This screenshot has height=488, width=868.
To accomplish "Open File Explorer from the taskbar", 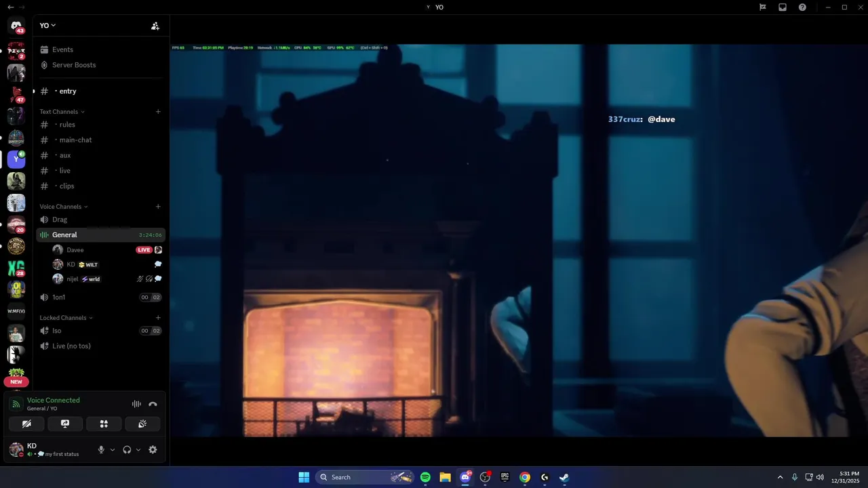I will pos(445,477).
